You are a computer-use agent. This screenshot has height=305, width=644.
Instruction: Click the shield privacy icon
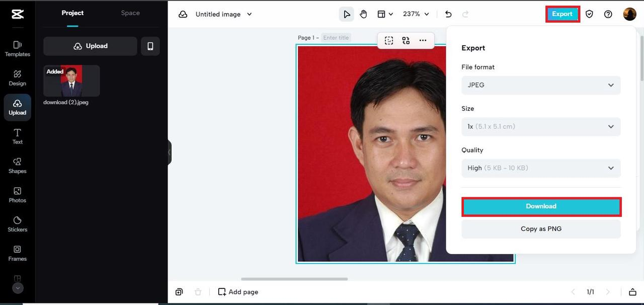click(589, 14)
